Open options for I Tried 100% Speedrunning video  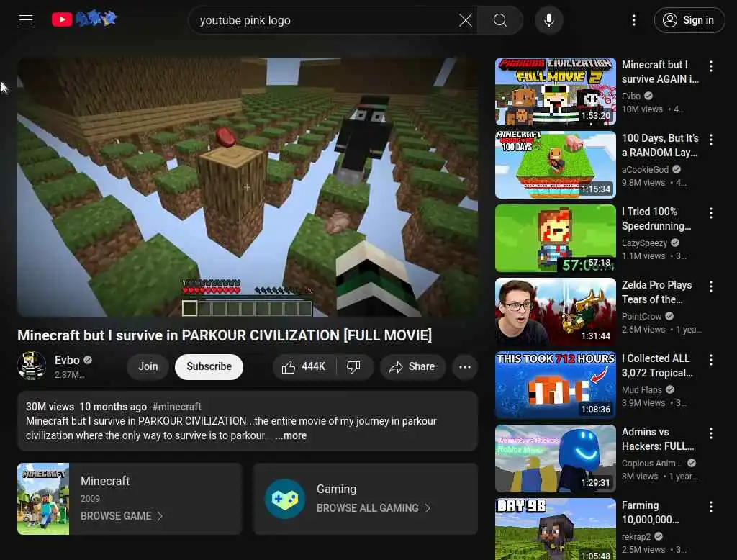710,213
